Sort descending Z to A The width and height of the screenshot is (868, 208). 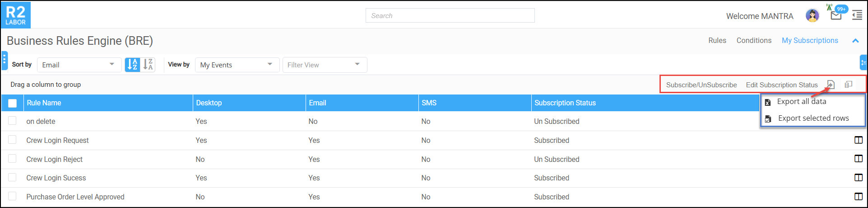(x=148, y=65)
